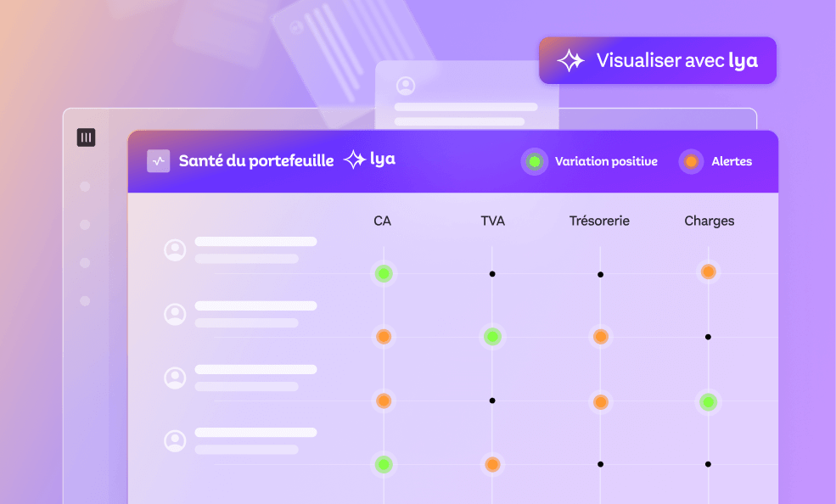Click orange Trésorerie alert in second row

coord(600,337)
